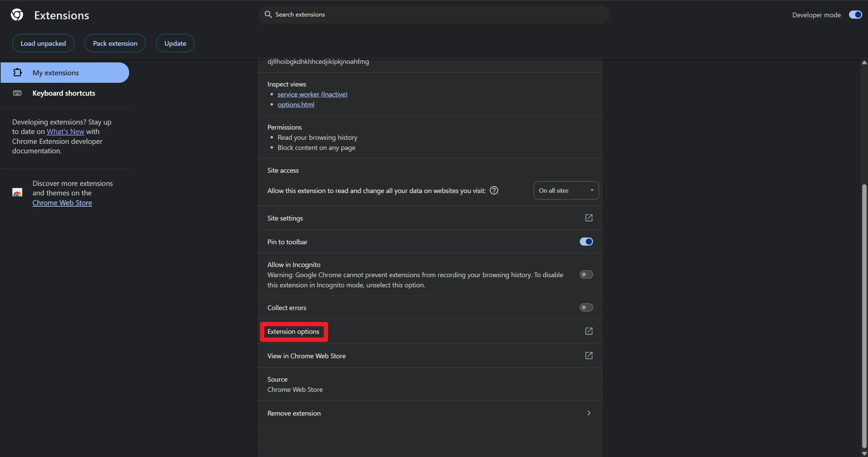Click the Load unpacked button
This screenshot has height=457, width=868.
pyautogui.click(x=43, y=43)
